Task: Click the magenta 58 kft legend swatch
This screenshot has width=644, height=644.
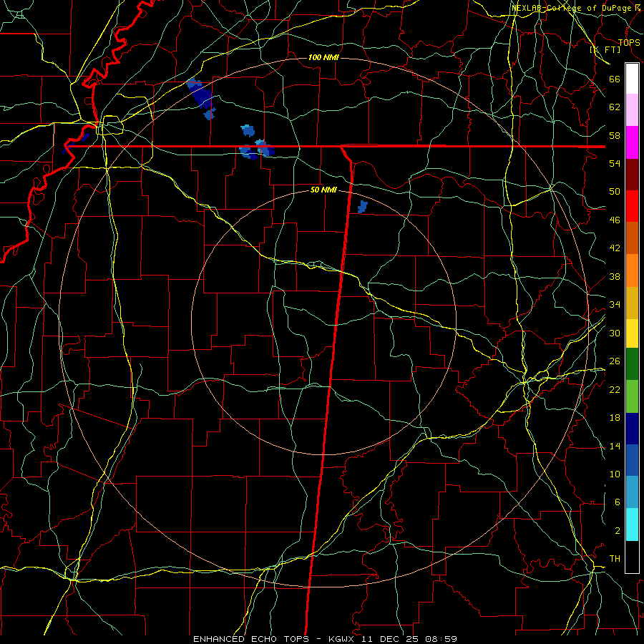Action: pyautogui.click(x=632, y=142)
